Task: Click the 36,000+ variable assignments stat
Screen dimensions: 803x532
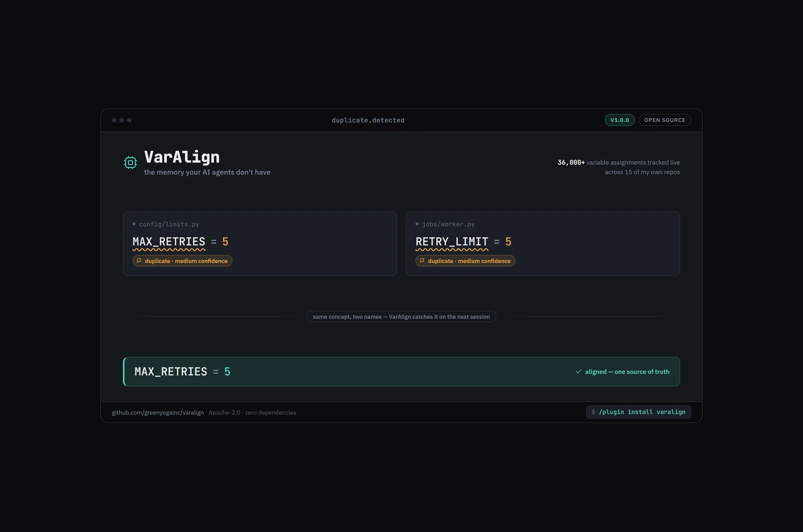Action: tap(619, 163)
